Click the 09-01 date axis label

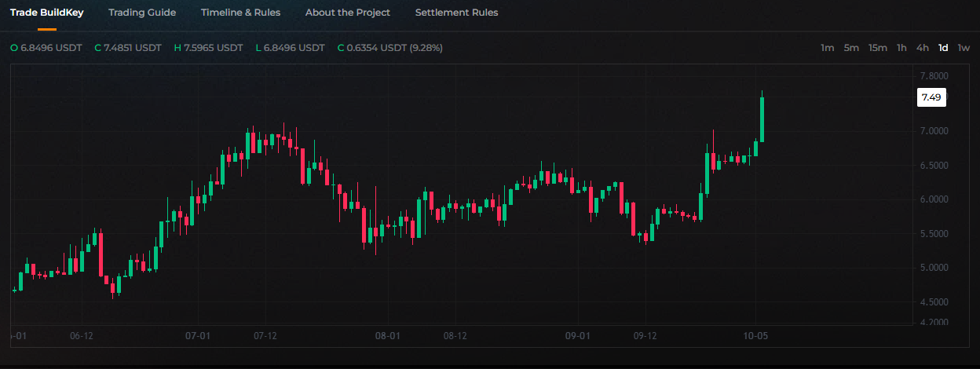coord(578,335)
